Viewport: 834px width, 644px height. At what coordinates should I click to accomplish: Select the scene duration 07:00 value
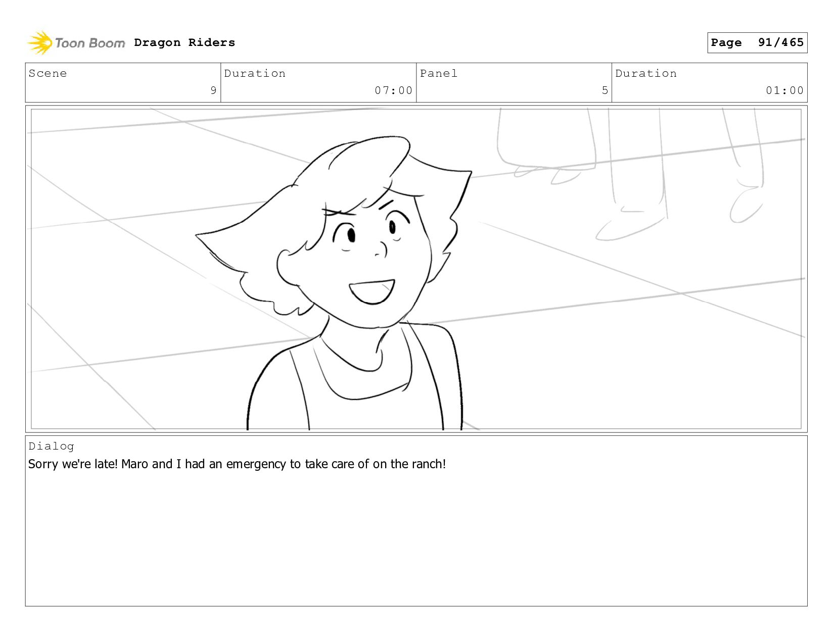393,90
